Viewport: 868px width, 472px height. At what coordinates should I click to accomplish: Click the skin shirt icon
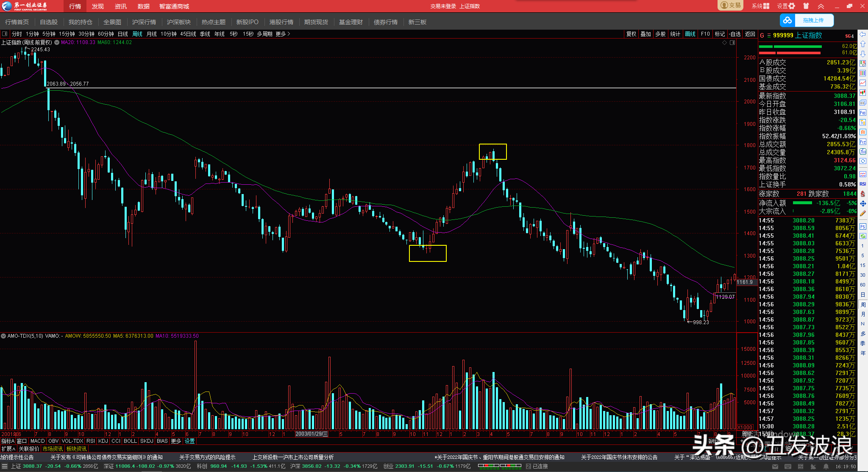click(x=806, y=6)
